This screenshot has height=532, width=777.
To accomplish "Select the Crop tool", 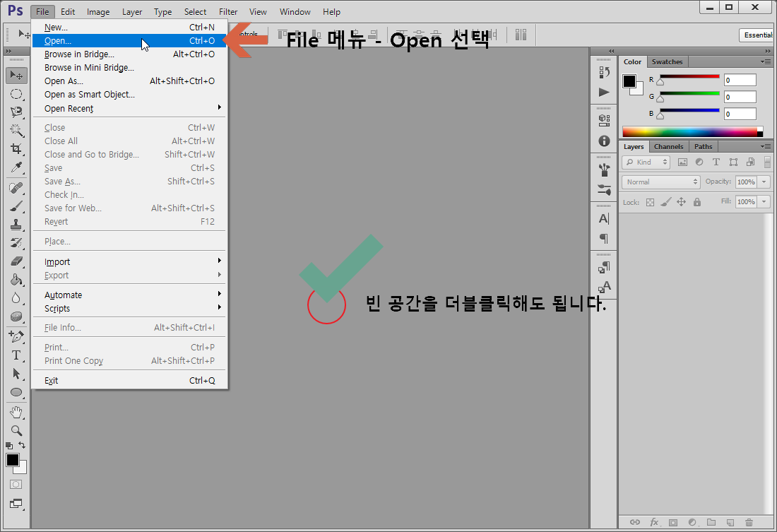I will [16, 149].
